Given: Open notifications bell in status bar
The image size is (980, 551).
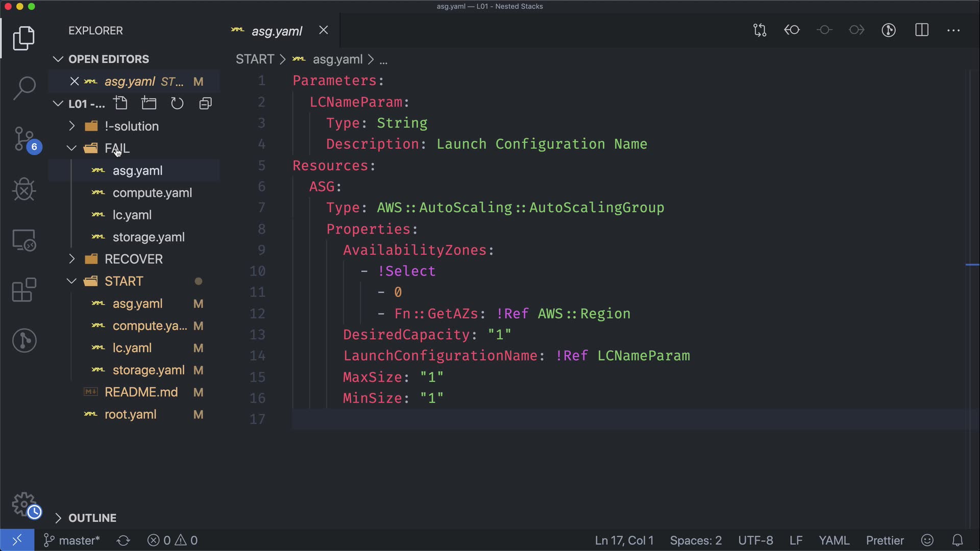Looking at the screenshot, I should pyautogui.click(x=958, y=540).
